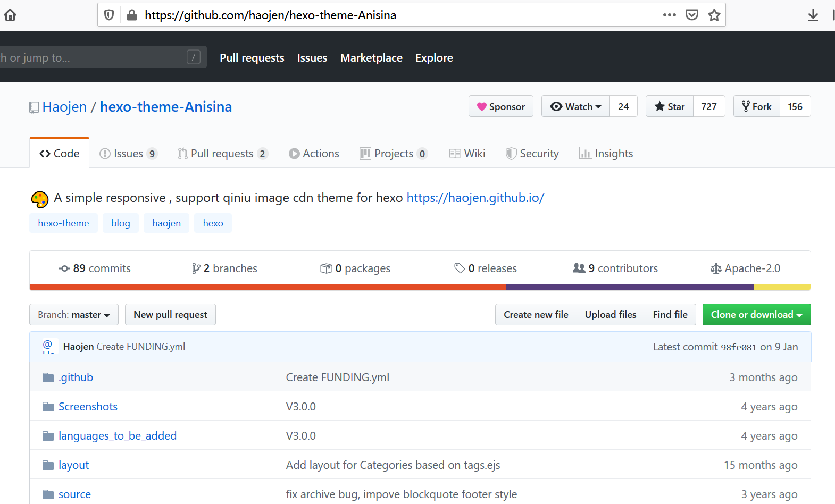835x504 pixels.
Task: Switch to the Actions tab
Action: 314,154
